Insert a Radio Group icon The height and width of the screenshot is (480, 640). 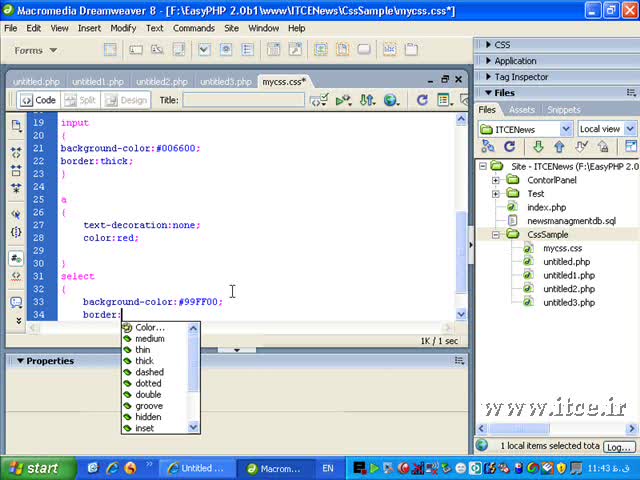pos(247,50)
